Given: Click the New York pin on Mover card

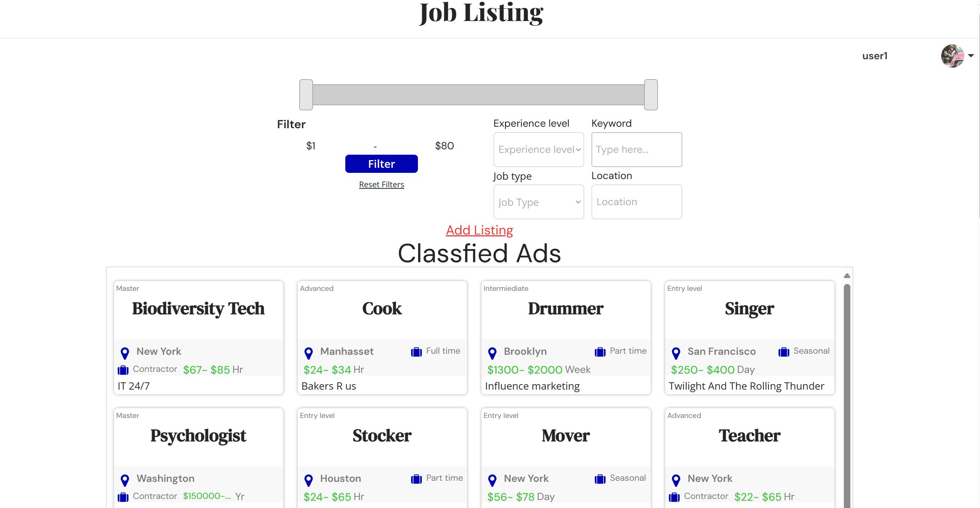Looking at the screenshot, I should (493, 480).
